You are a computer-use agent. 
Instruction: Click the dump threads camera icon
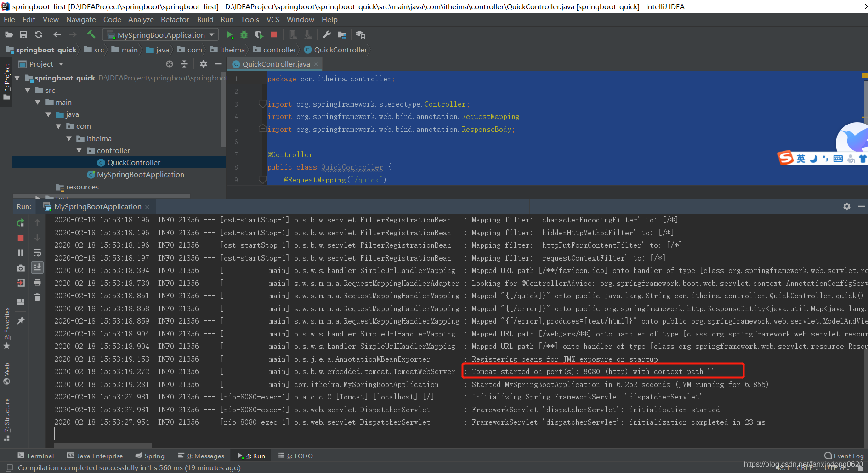click(x=20, y=268)
